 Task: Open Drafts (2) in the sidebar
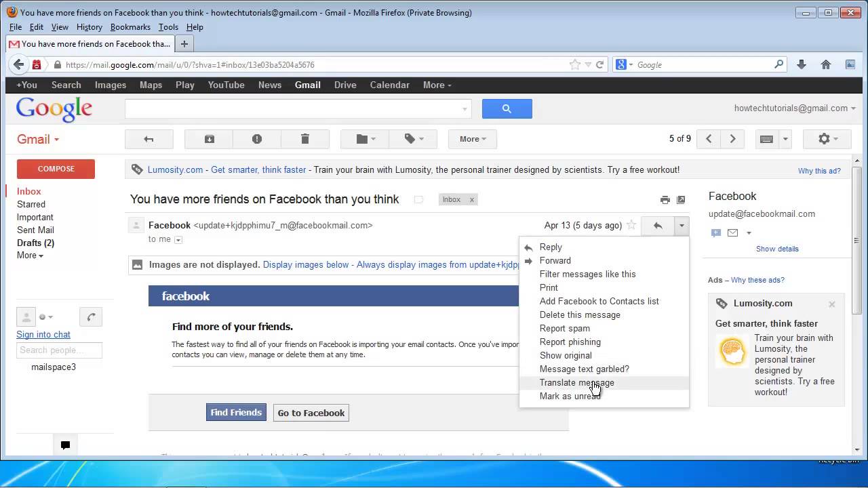(35, 243)
